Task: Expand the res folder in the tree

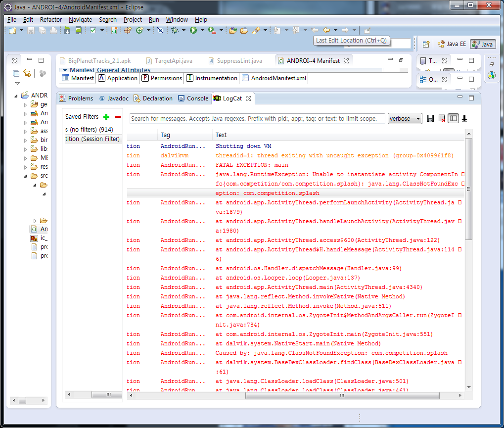Action: pyautogui.click(x=25, y=167)
